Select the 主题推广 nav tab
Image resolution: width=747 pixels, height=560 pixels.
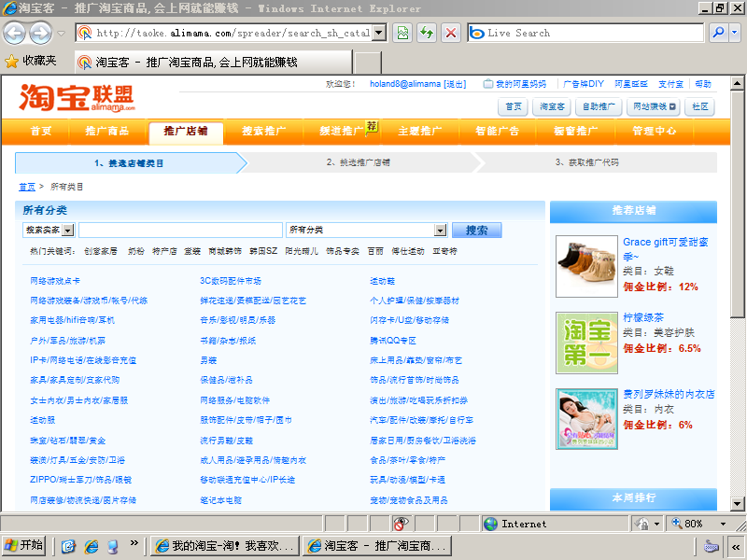pyautogui.click(x=420, y=131)
